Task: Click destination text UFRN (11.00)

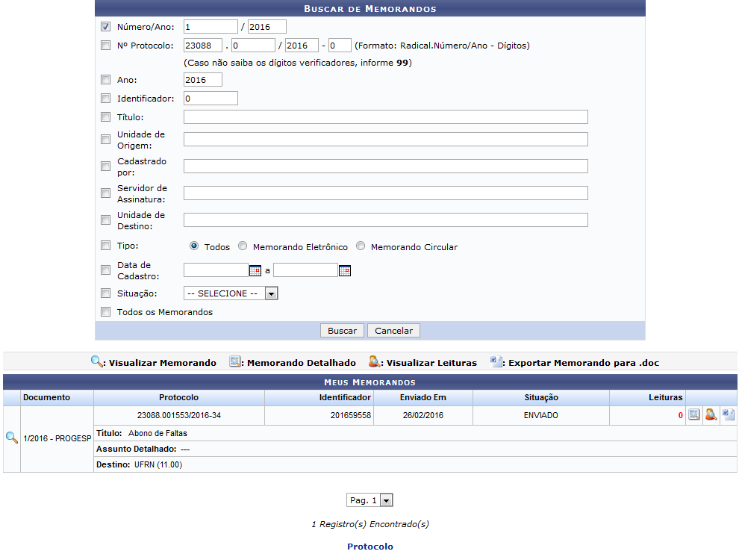Action: [x=158, y=464]
